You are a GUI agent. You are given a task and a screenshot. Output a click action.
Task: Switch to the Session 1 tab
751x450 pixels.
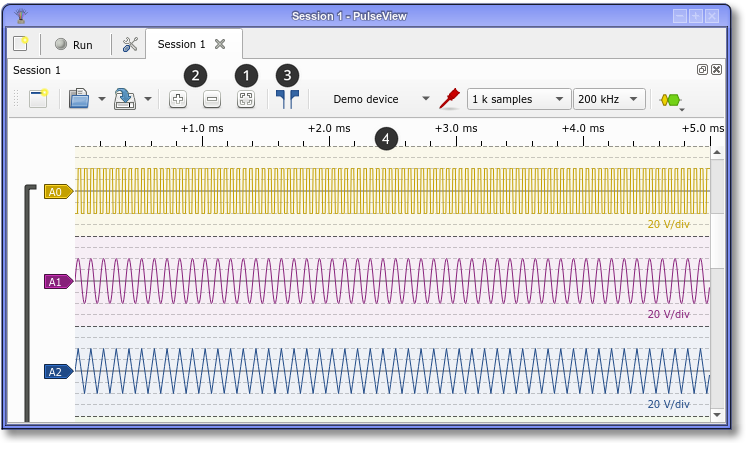point(181,44)
